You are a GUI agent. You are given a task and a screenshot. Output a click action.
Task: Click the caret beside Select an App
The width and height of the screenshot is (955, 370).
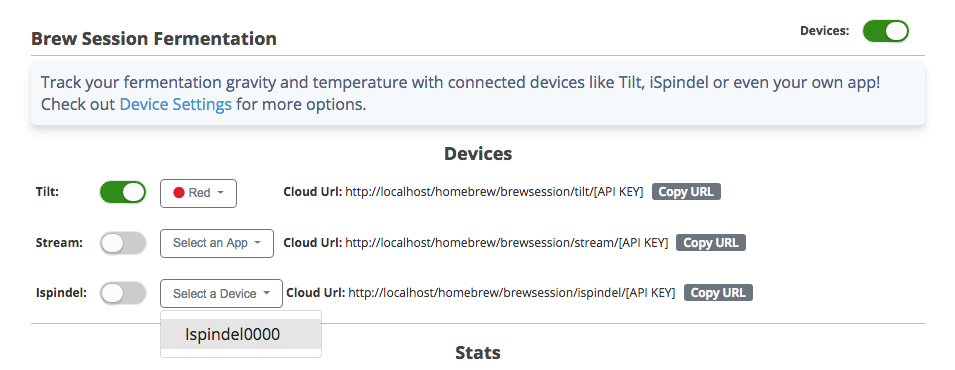[258, 243]
